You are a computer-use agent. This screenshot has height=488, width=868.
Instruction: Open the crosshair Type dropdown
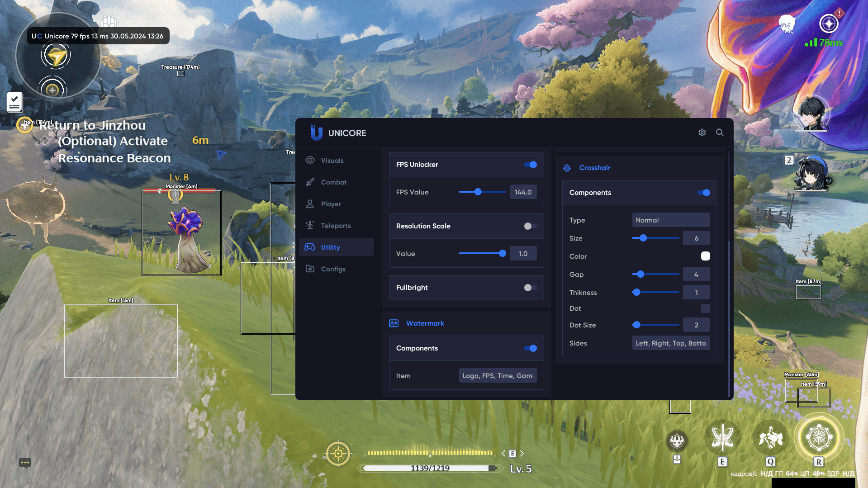(671, 220)
